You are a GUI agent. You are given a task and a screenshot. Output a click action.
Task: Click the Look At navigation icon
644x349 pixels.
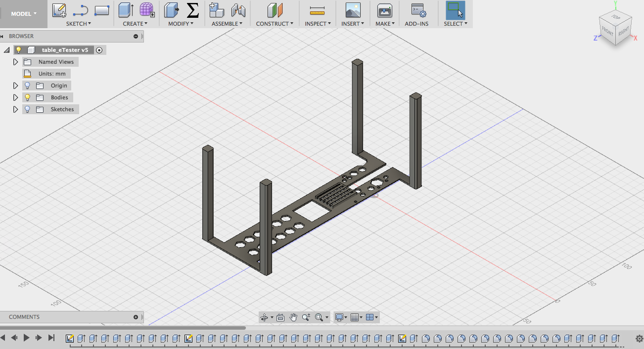coord(280,317)
